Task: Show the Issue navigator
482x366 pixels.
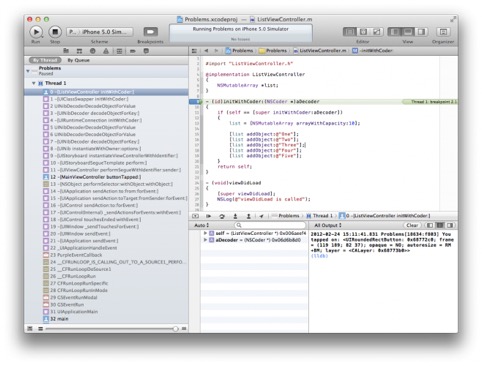Action: 106,51
